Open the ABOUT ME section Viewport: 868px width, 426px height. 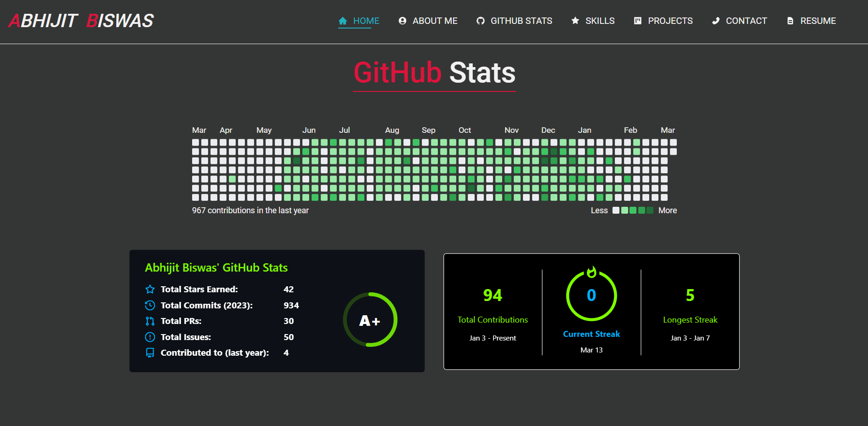point(435,21)
